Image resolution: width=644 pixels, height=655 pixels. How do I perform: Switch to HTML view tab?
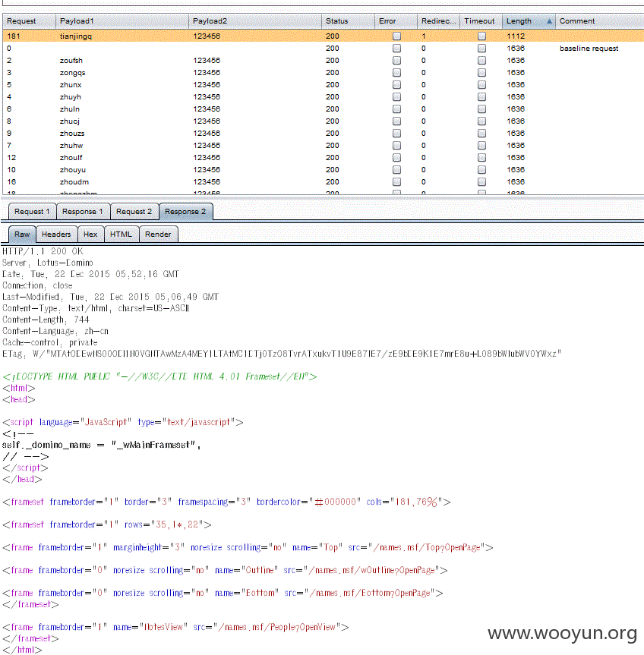coord(122,235)
